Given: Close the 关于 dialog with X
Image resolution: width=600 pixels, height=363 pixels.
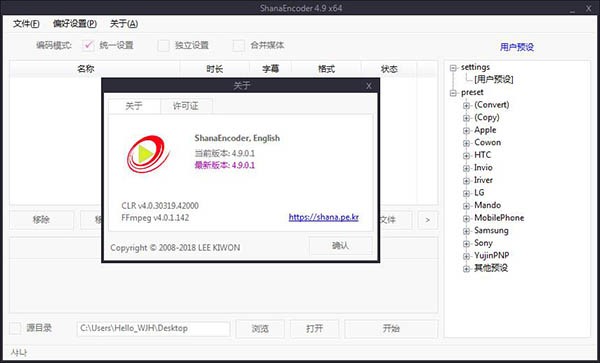Looking at the screenshot, I should click(x=368, y=86).
